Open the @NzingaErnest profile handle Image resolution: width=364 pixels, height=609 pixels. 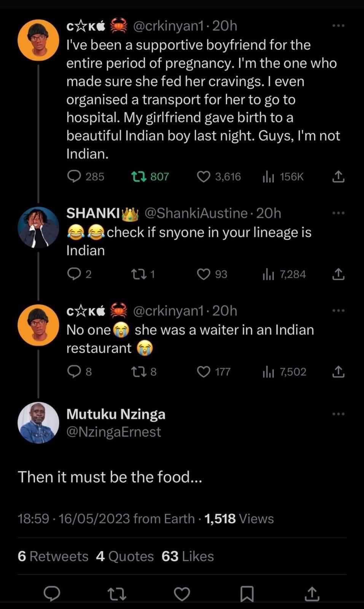pos(113,432)
